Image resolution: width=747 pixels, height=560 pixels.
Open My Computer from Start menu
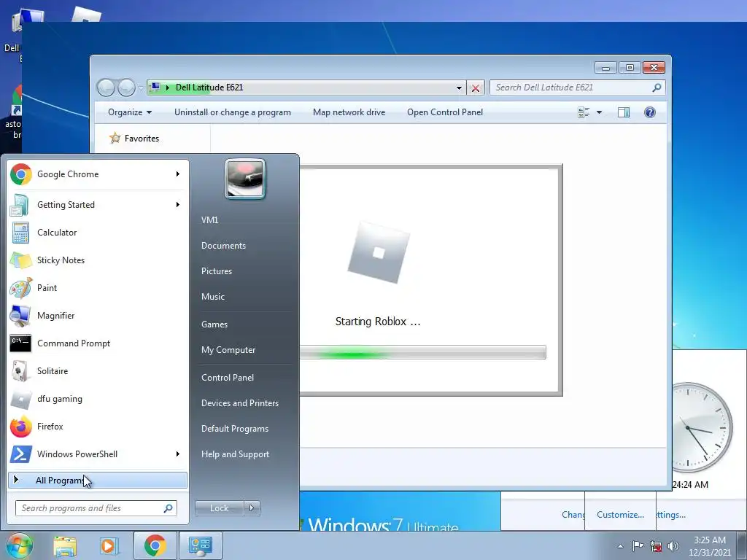tap(228, 350)
